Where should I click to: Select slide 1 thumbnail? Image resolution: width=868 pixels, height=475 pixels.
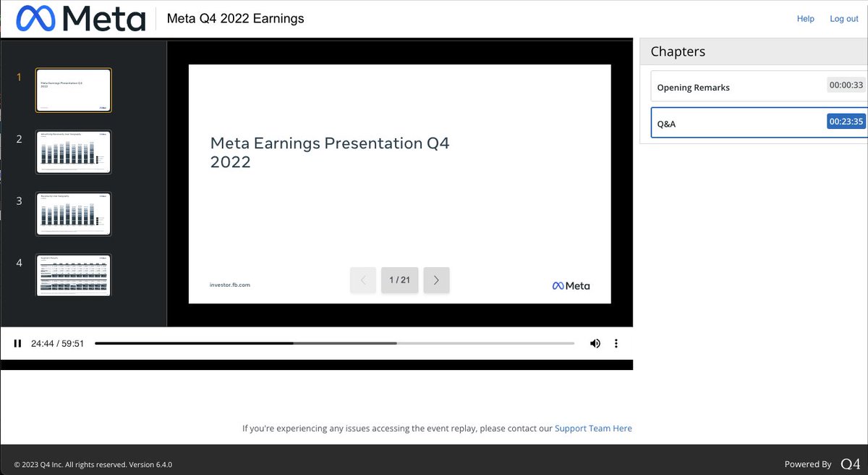[x=73, y=91]
